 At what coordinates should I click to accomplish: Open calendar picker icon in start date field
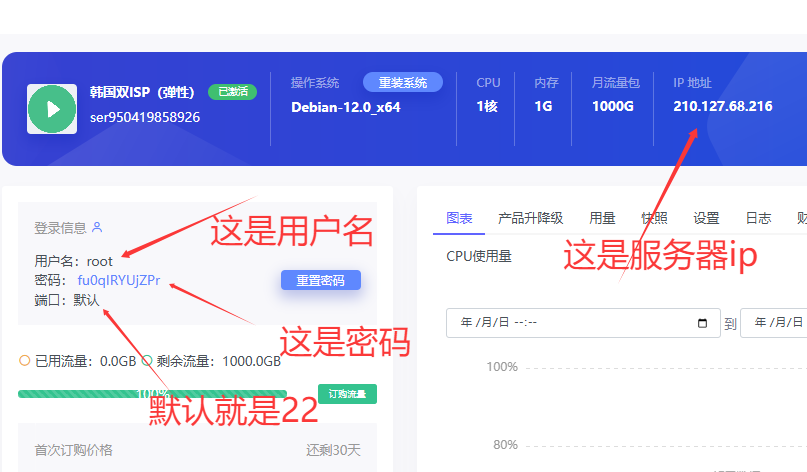(702, 323)
